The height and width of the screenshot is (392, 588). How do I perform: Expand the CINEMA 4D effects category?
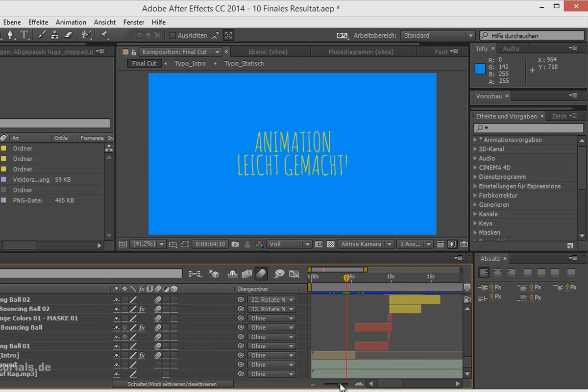pyautogui.click(x=475, y=168)
